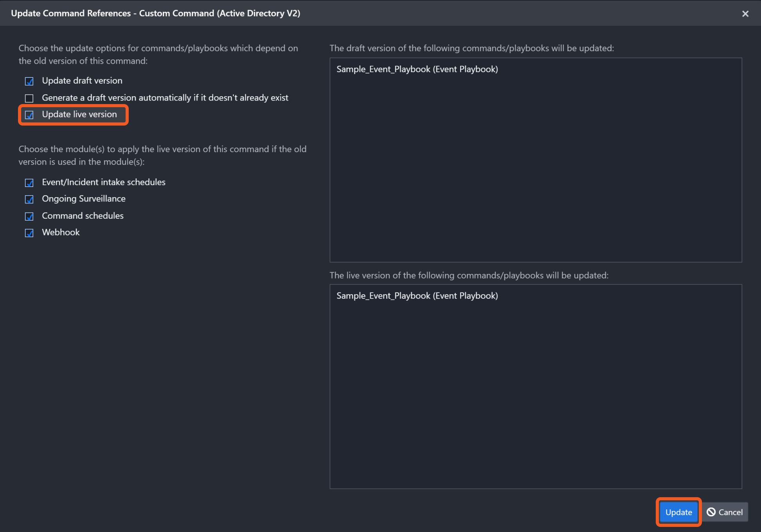Image resolution: width=761 pixels, height=532 pixels.
Task: Click the 'Webhook' label text
Action: pyautogui.click(x=61, y=232)
